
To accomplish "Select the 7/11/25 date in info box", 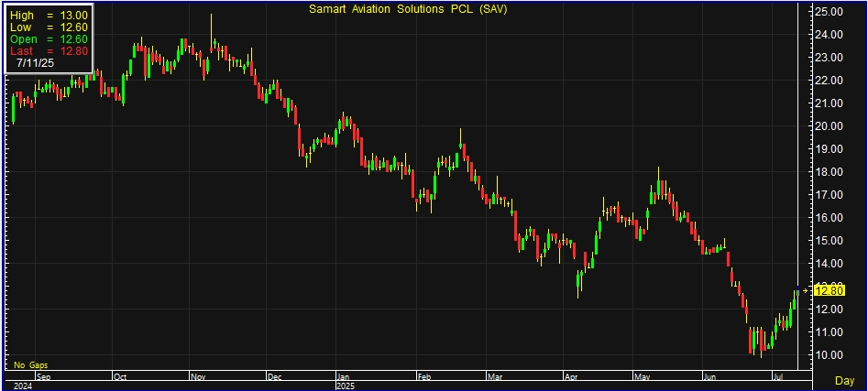I will [x=36, y=65].
